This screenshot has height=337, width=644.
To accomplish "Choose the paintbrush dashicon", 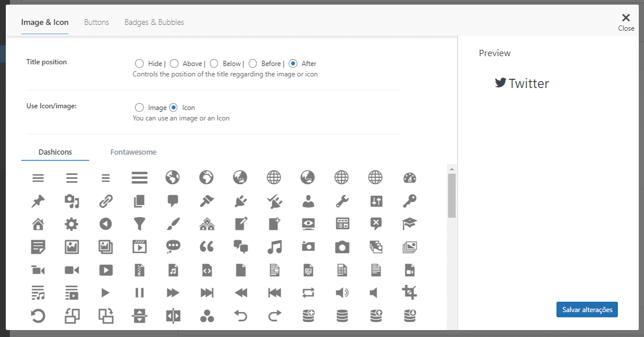I will coord(173,224).
